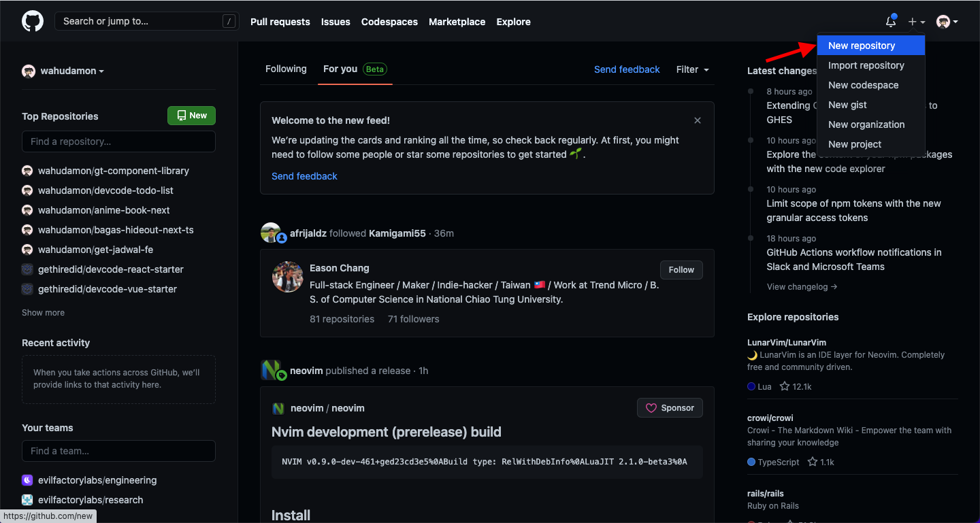This screenshot has height=523, width=980.
Task: Click the star count 1.1k for crowi
Action: [821, 462]
